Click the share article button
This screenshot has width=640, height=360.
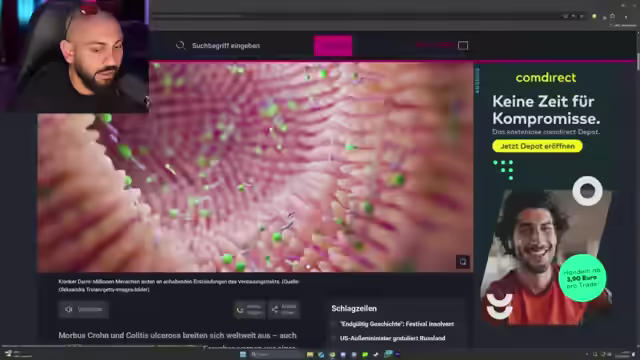(x=284, y=309)
